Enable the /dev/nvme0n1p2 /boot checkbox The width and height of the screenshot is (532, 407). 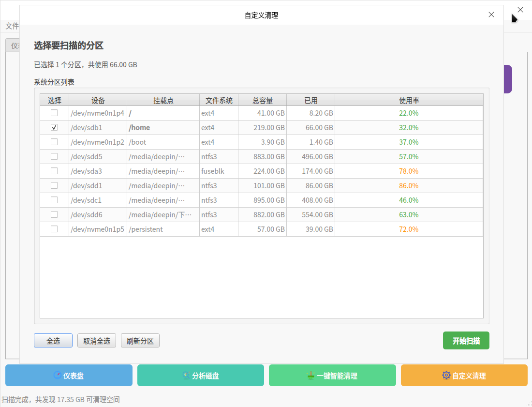click(54, 142)
